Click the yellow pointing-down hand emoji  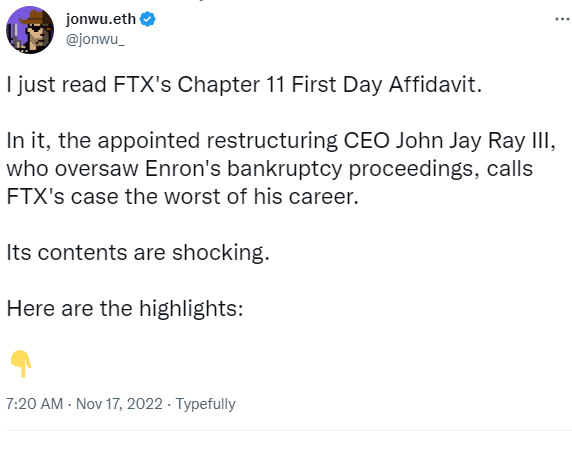pos(21,364)
